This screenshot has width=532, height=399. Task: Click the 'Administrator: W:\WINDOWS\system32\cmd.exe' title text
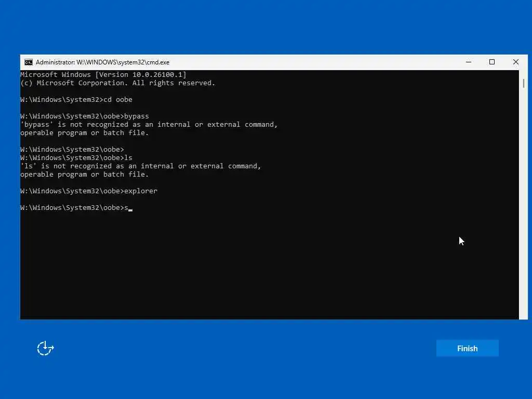pyautogui.click(x=102, y=62)
